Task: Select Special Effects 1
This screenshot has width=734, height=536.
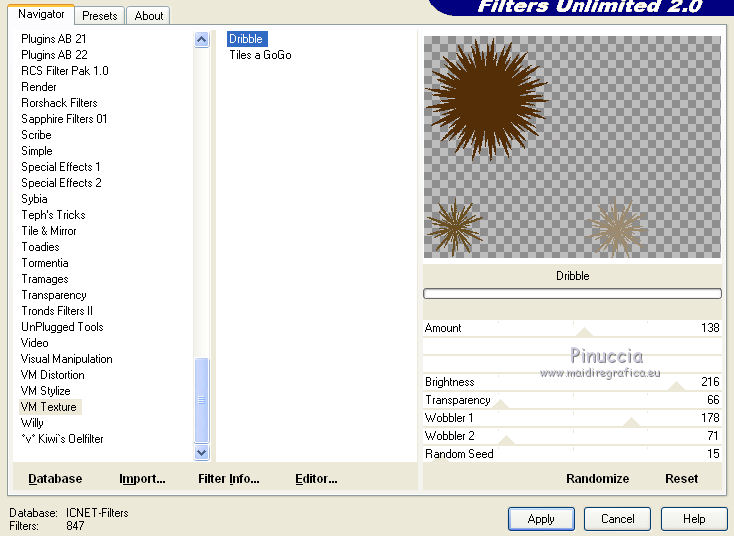Action: (60, 167)
